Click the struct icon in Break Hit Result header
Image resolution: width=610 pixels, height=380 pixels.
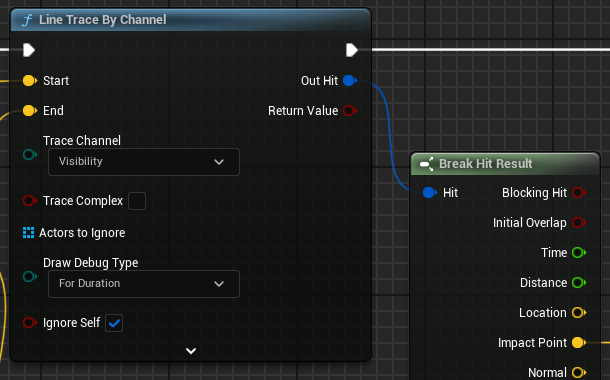pos(427,164)
